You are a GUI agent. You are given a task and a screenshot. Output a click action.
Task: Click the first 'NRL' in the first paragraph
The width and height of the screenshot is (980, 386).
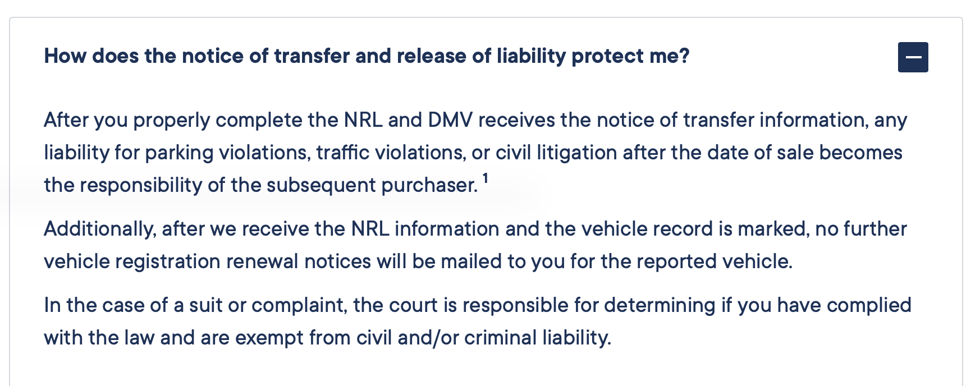363,120
